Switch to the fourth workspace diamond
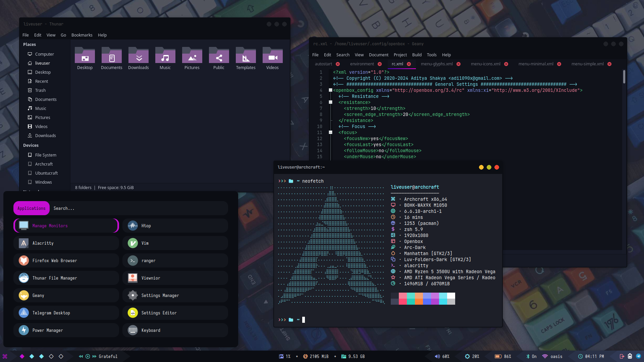Viewport: 644px width, 362px height. pos(51,356)
